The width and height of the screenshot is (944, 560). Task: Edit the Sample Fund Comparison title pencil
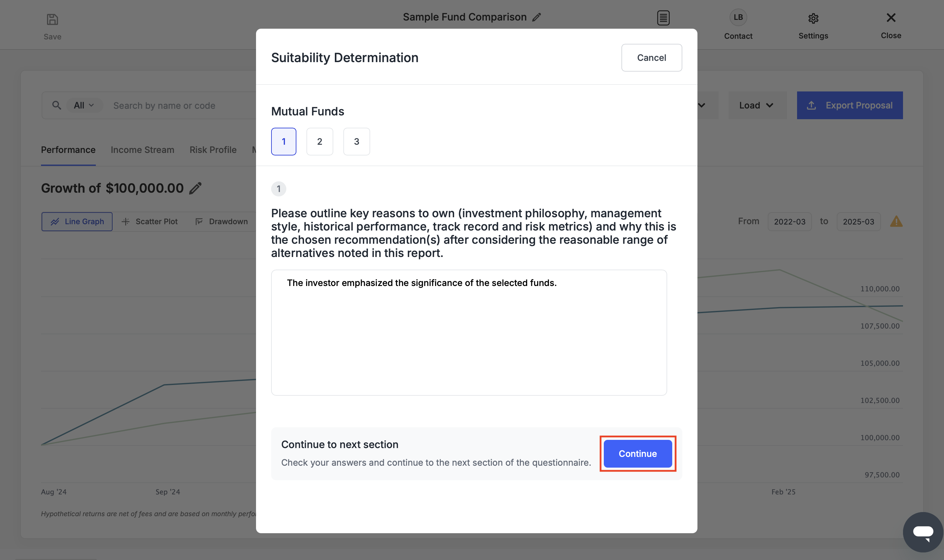[537, 17]
